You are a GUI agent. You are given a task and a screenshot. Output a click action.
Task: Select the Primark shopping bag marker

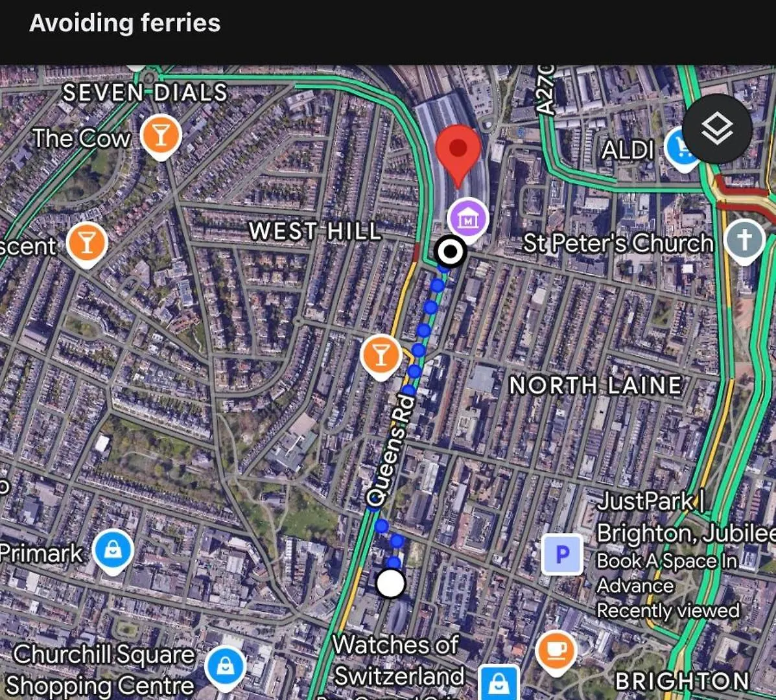(x=113, y=552)
